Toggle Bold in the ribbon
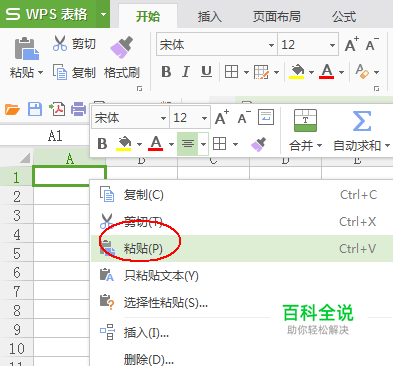393x366 pixels. pyautogui.click(x=166, y=72)
